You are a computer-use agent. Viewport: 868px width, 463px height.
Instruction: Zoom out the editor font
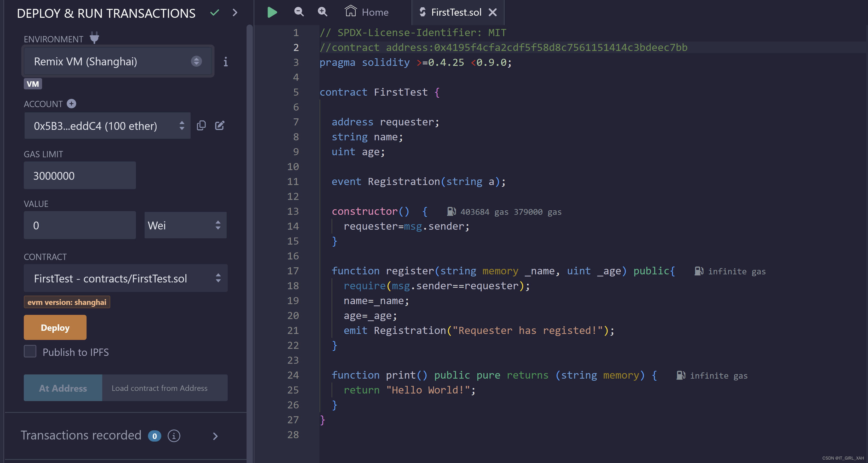[x=299, y=12]
